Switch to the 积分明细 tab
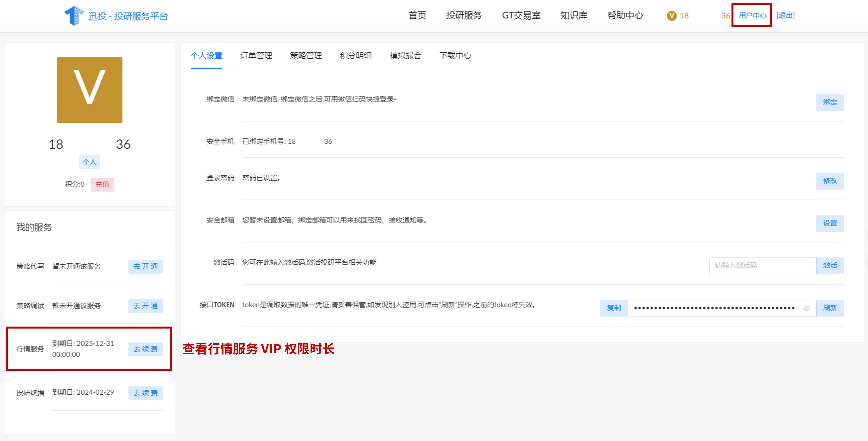 (355, 56)
